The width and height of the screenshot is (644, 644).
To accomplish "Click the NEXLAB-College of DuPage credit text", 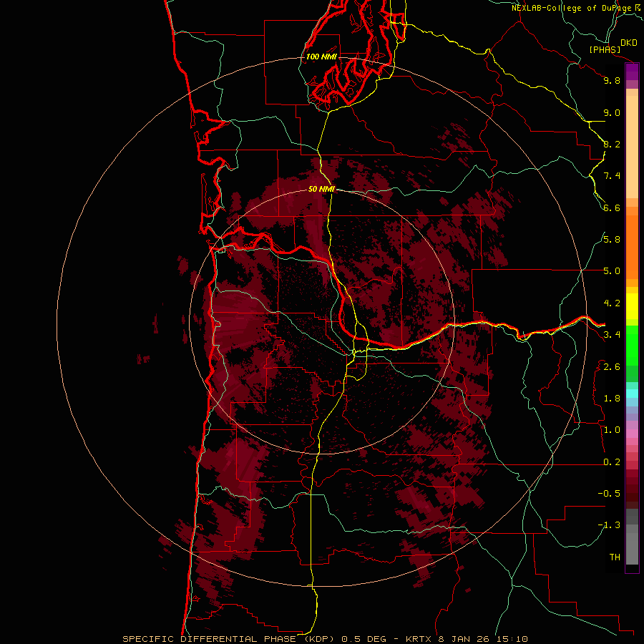I will [x=572, y=8].
